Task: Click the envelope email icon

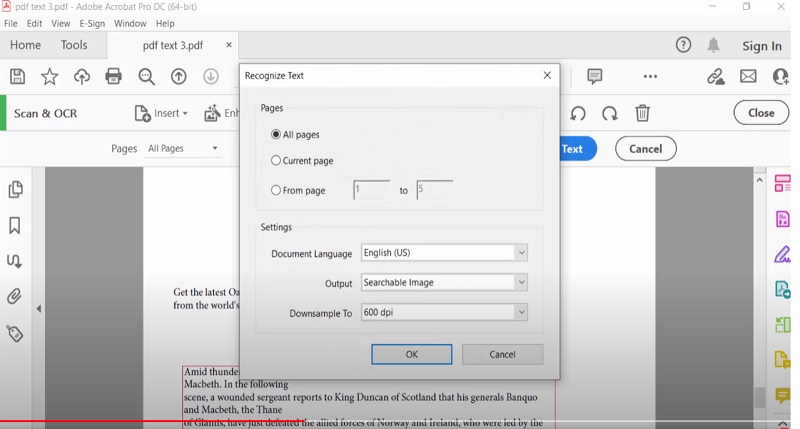Action: (748, 77)
